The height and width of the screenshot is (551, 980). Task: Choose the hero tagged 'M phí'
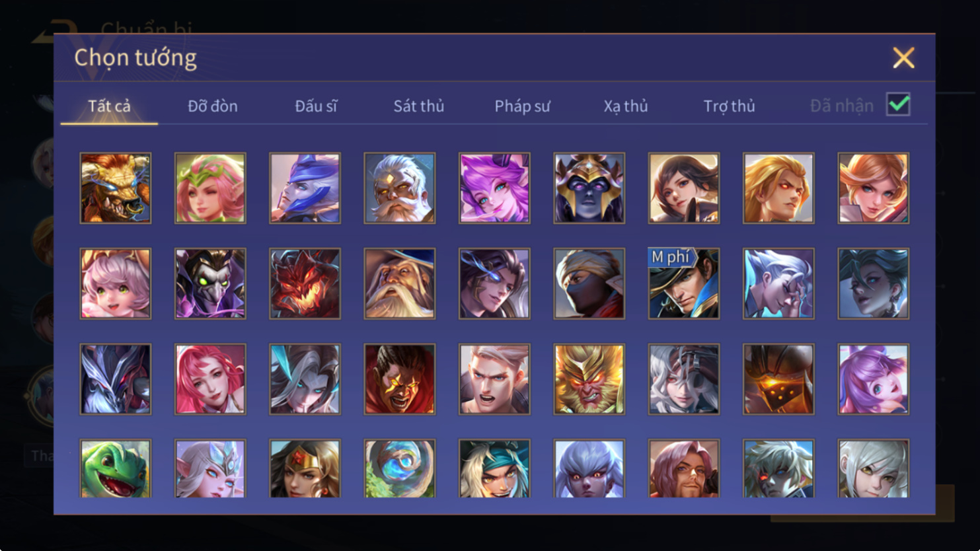[684, 283]
